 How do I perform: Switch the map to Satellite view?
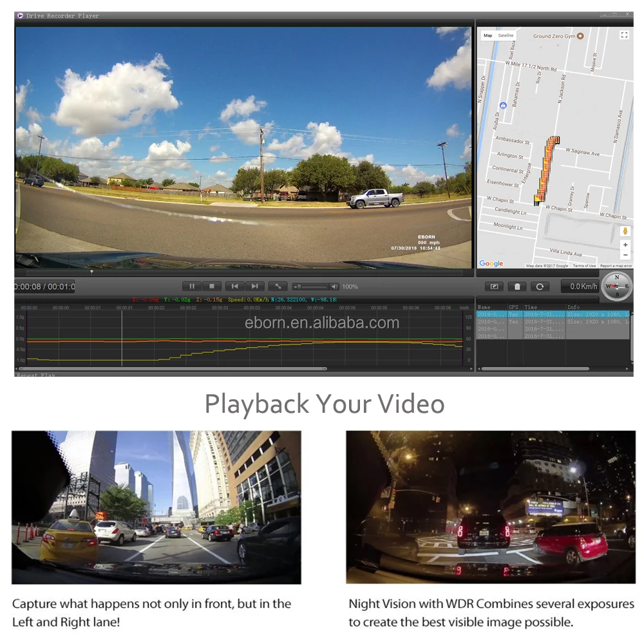506,35
